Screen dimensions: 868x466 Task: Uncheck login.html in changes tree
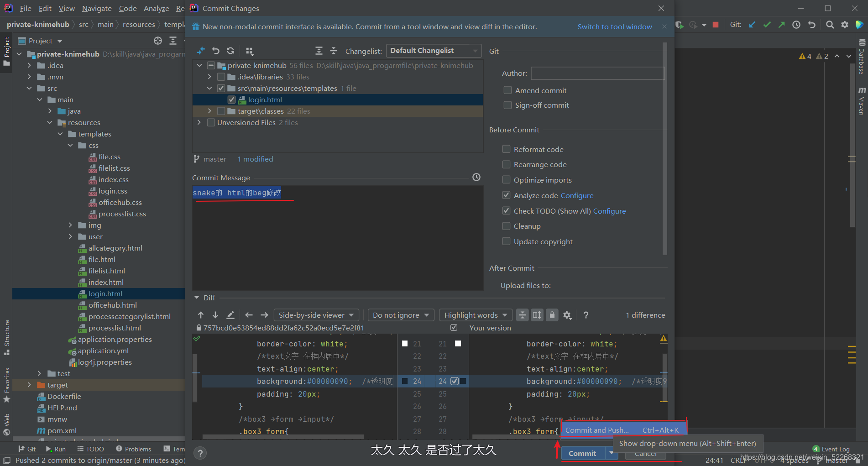click(231, 99)
